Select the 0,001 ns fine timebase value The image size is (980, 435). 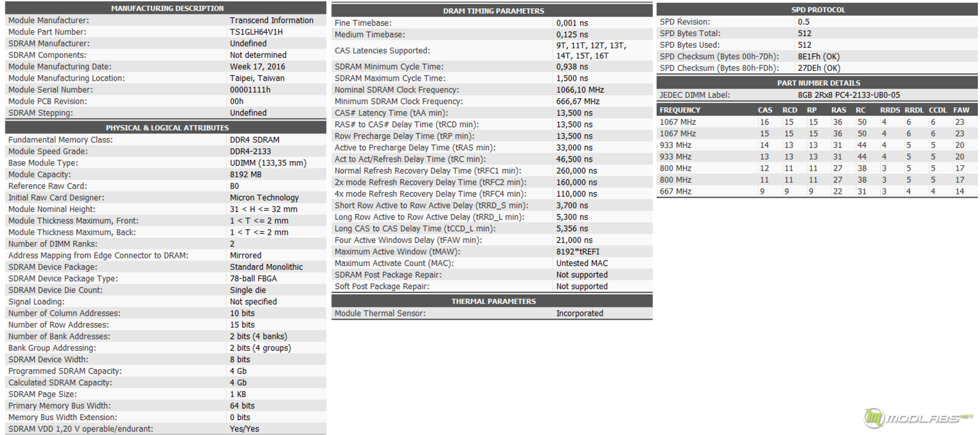572,23
